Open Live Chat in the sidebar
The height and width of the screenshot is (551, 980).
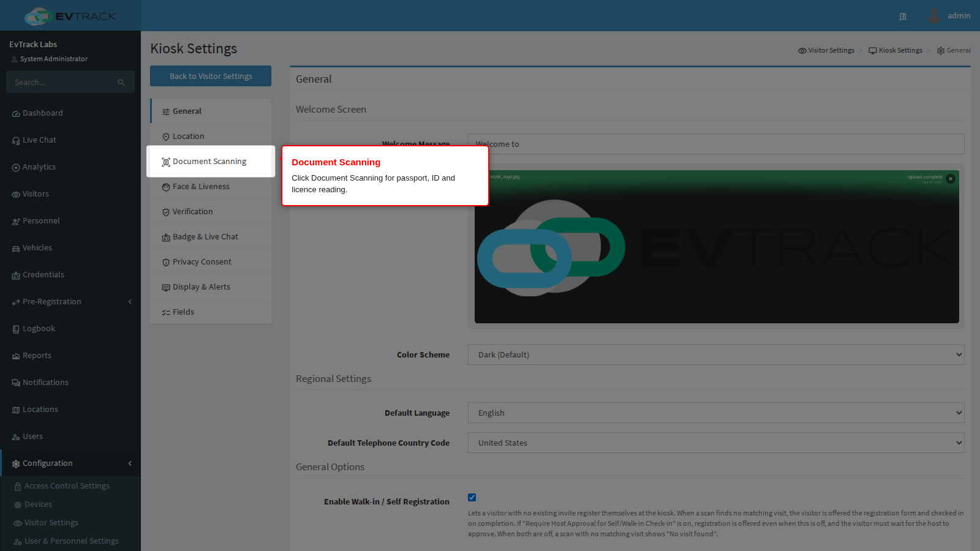[x=70, y=140]
